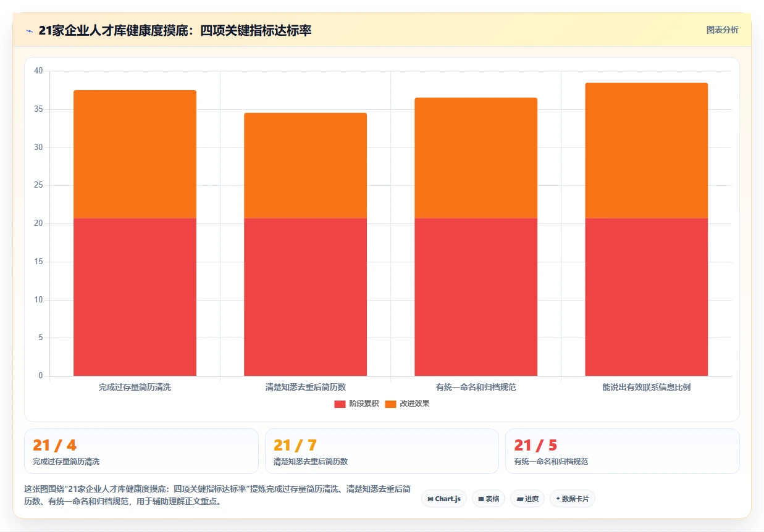Screen dimensions: 764x532
Task: Click the y-axis value 20
Action: click(x=38, y=223)
